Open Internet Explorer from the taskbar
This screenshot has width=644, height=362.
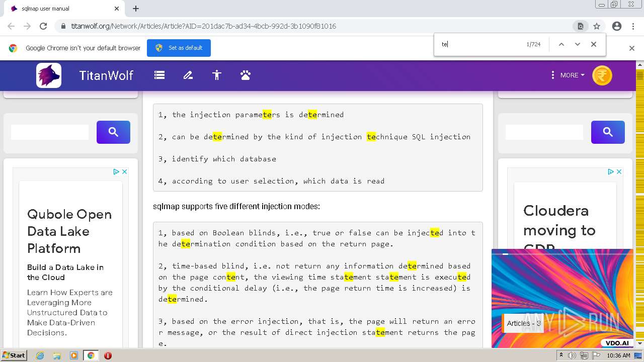point(40,355)
